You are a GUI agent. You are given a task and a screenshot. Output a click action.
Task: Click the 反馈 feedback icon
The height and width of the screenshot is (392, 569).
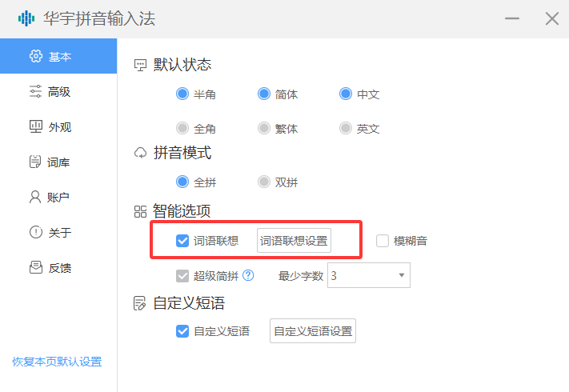[35, 267]
